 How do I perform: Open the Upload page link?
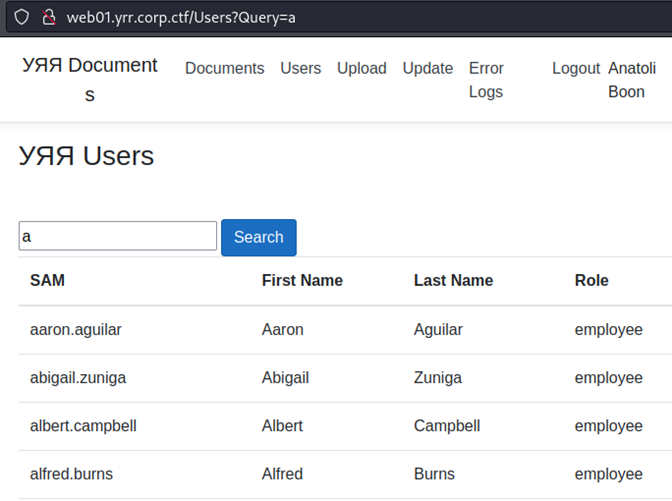click(362, 68)
